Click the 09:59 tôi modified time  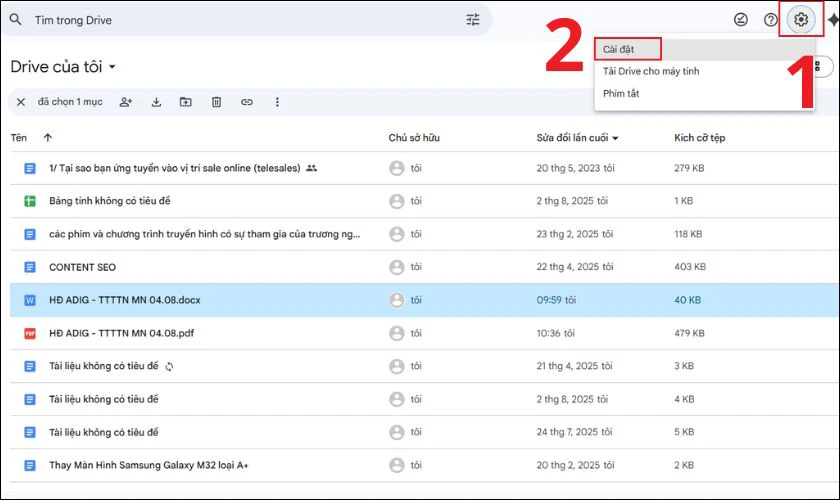[556, 300]
